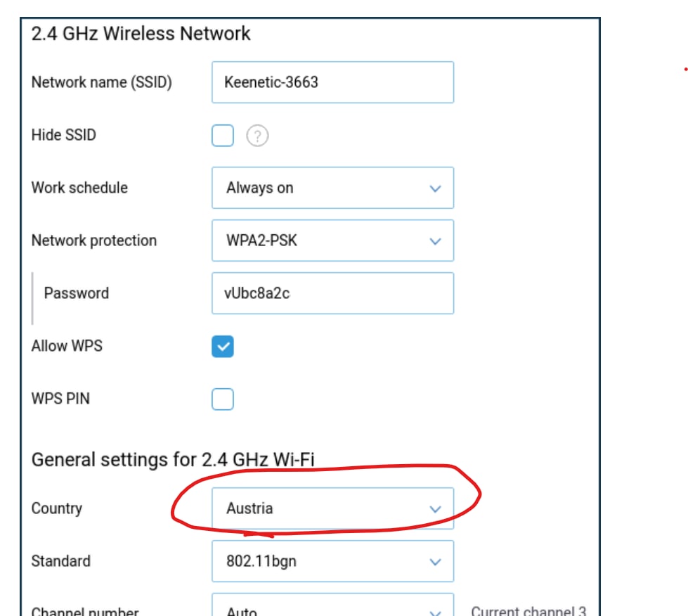Enable the Hide SSID checkbox
The width and height of the screenshot is (688, 616).
click(223, 135)
